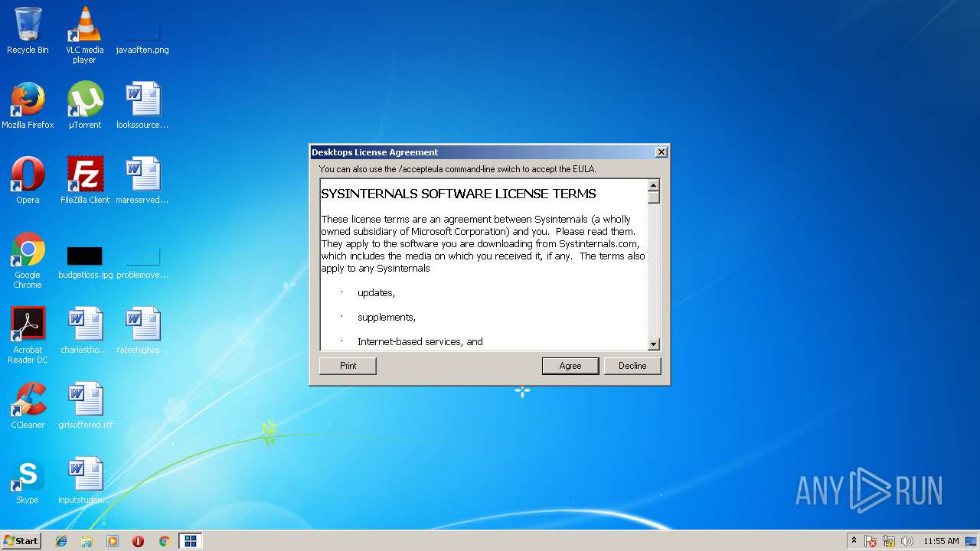Open Mozilla Firefox desktop shortcut
Viewport: 980px width, 551px height.
(x=28, y=106)
